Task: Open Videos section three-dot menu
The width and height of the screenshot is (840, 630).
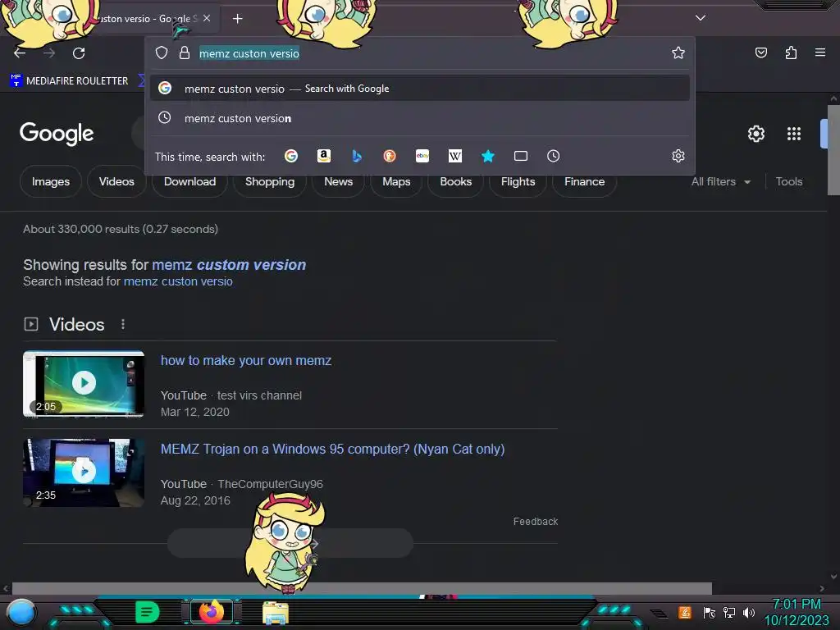Action: click(x=123, y=324)
